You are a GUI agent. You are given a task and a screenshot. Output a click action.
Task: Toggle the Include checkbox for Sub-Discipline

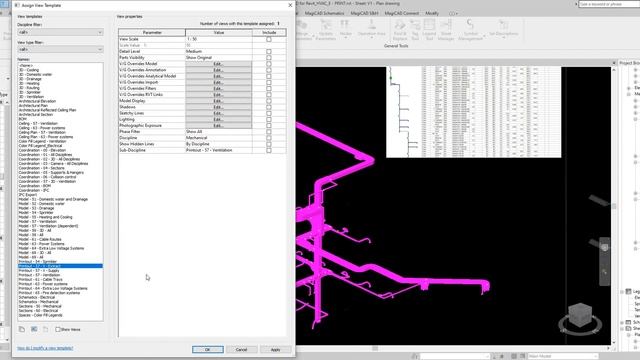pyautogui.click(x=269, y=150)
